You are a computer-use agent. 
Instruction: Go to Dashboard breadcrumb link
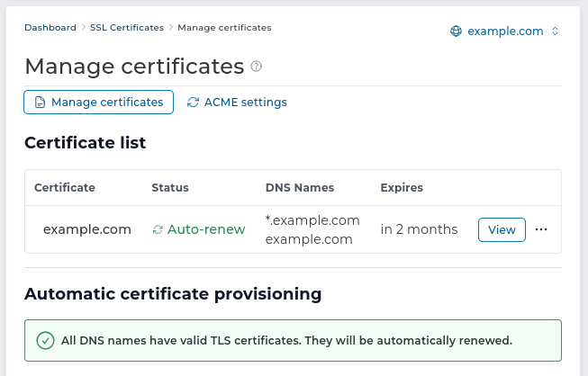[50, 28]
